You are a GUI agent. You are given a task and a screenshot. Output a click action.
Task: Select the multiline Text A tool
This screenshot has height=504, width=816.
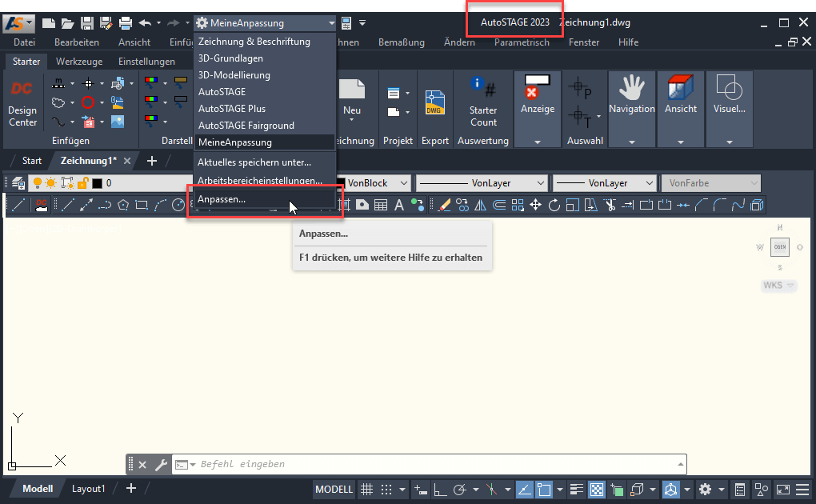pyautogui.click(x=399, y=205)
